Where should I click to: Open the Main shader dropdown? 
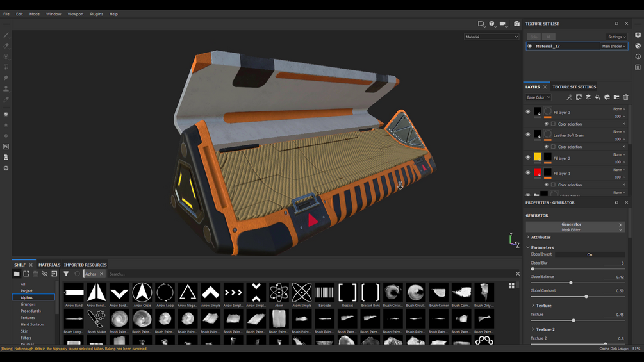(614, 46)
